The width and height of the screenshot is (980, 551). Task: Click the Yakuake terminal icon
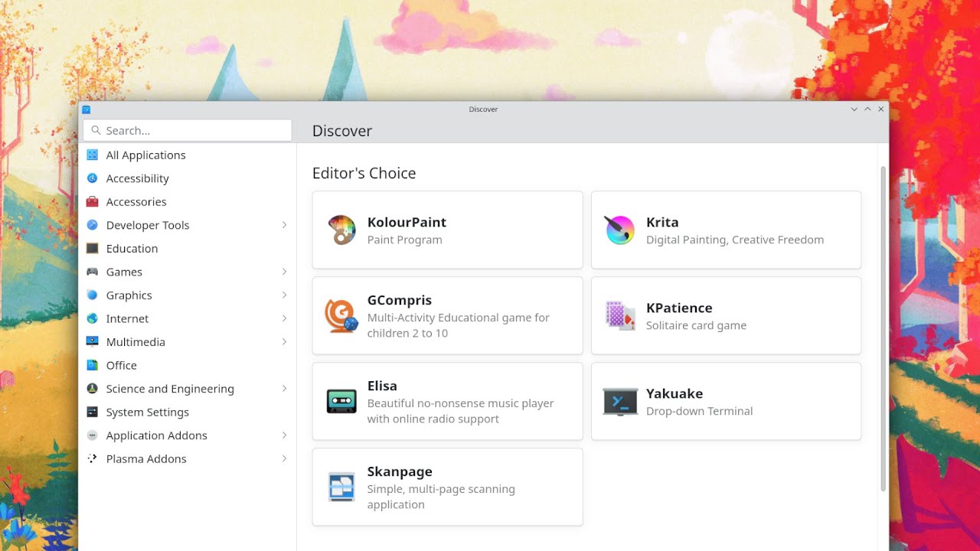[620, 402]
